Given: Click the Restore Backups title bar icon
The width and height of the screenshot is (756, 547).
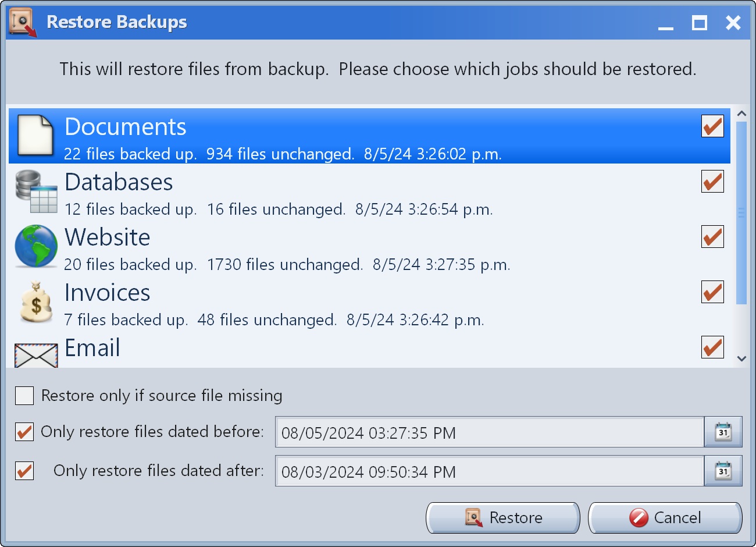Looking at the screenshot, I should 23,23.
